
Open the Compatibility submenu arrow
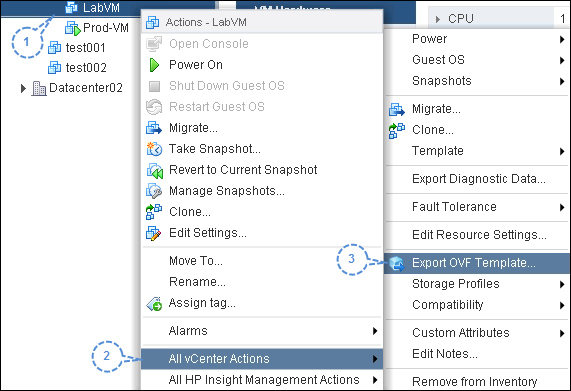pos(562,305)
